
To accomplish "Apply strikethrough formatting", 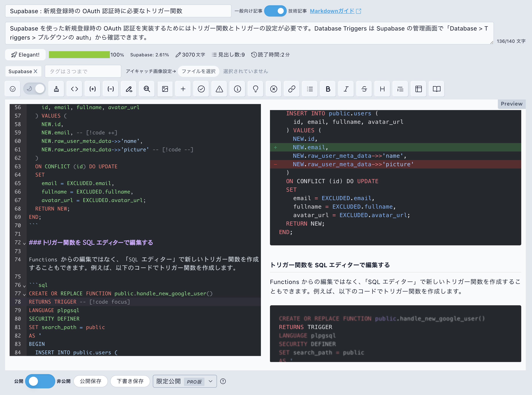I will click(x=364, y=89).
